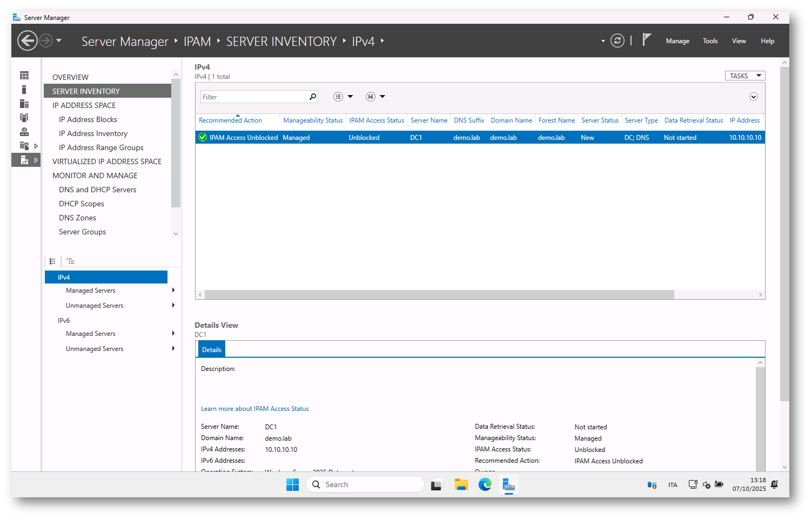Expand the IPv4 Managed Servers arrow
Image resolution: width=812 pixels, height=520 pixels.
pos(173,291)
